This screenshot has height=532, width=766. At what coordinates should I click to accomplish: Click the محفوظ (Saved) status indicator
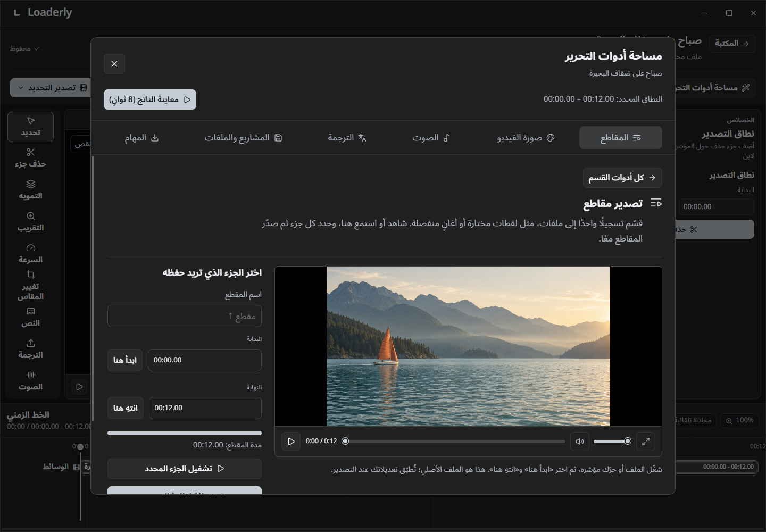[x=25, y=48]
